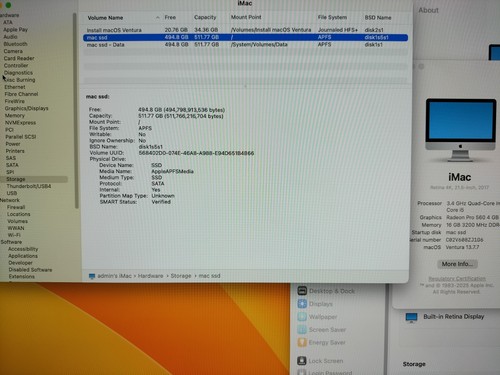Select Controller in sidebar

coord(16,65)
